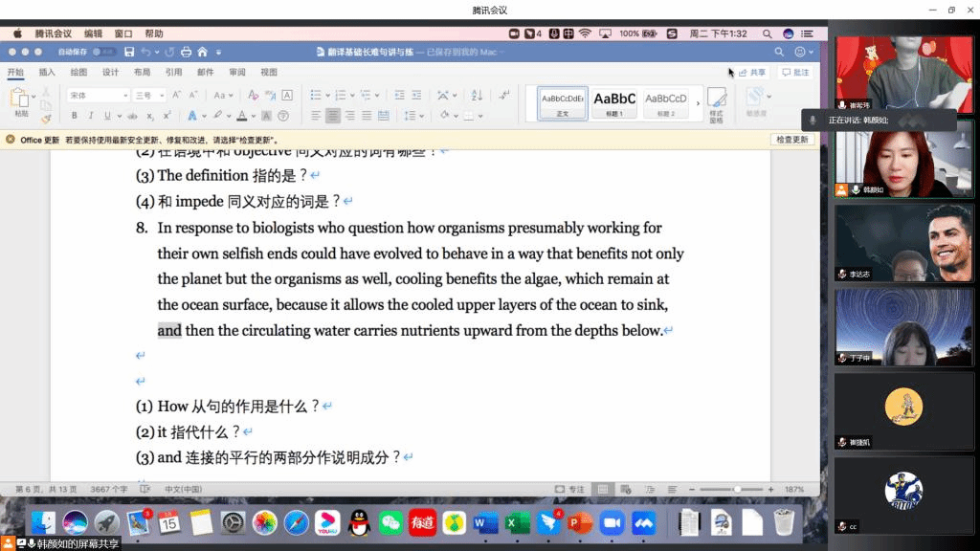Click the Print icon in quick toolbar
Screen dimensions: 980x551
click(x=187, y=52)
